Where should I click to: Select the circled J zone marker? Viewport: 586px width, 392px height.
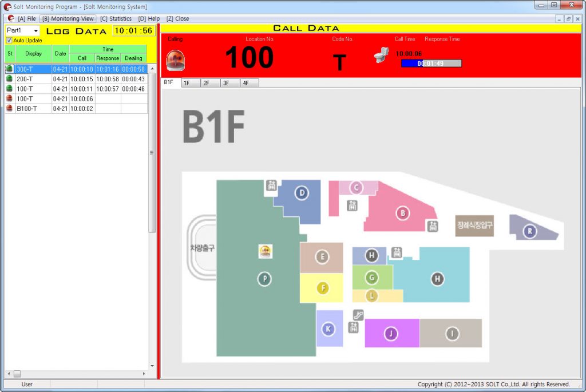point(391,333)
